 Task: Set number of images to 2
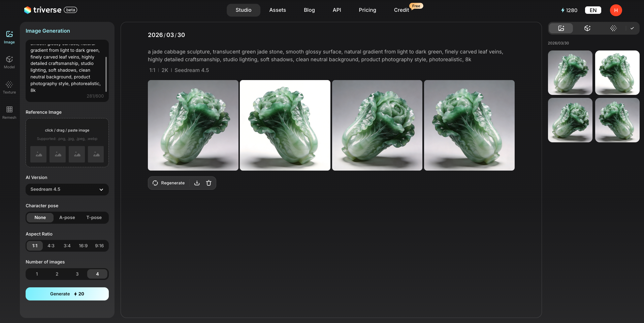57,274
